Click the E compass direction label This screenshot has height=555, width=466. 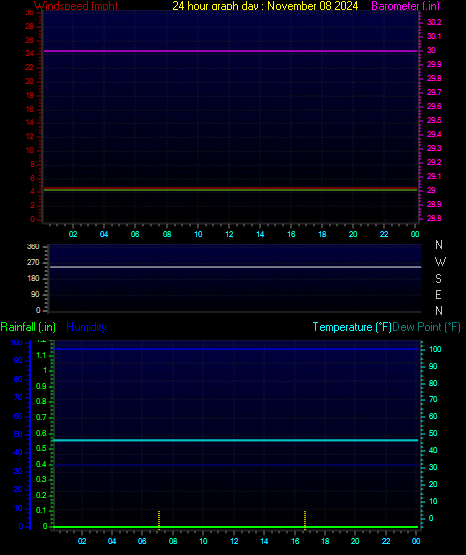438,294
